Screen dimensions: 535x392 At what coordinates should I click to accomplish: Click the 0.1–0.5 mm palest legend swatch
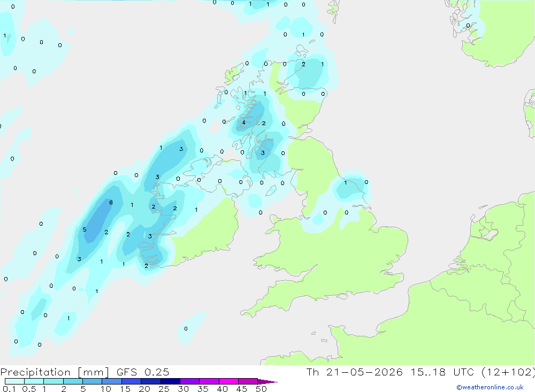pos(14,381)
